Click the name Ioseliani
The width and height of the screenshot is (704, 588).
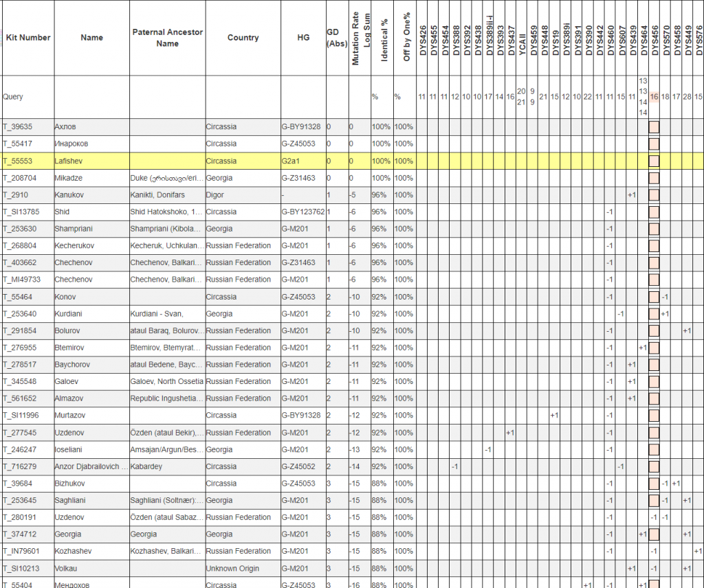[x=68, y=450]
